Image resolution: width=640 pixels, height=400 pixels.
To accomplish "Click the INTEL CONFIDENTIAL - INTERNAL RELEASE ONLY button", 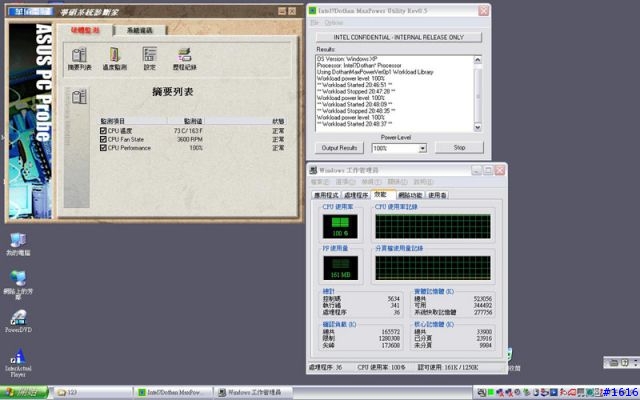I will coord(398,37).
